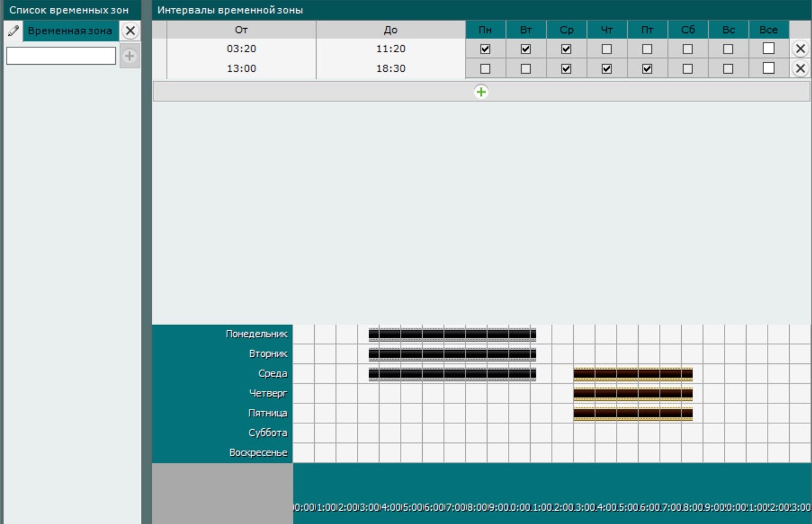The height and width of the screenshot is (524, 812).
Task: Delete Временная зона with its X icon
Action: point(130,31)
